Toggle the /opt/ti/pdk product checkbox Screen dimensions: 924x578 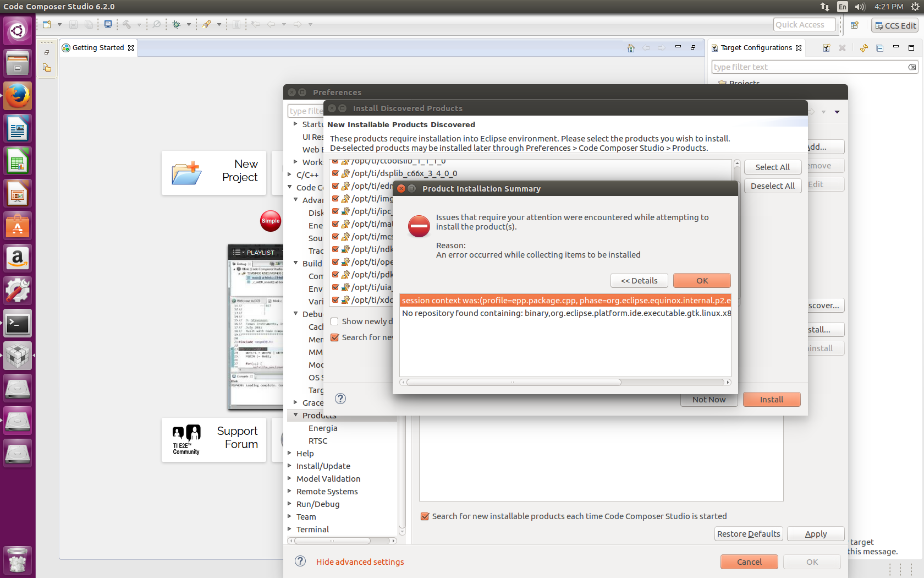335,274
